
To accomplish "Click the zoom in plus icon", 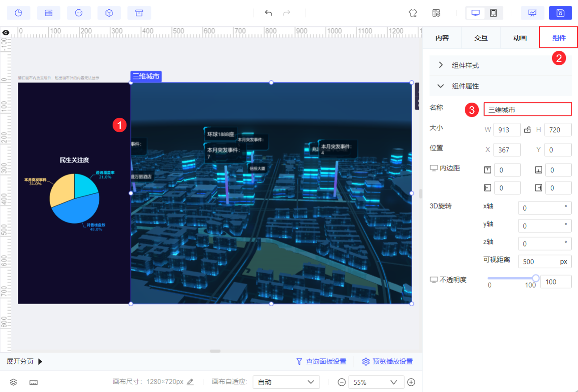I will pos(411,382).
